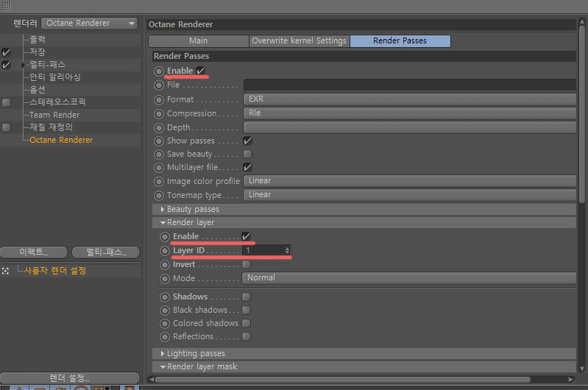
Task: Click animation dot next to Depth
Action: [x=159, y=128]
